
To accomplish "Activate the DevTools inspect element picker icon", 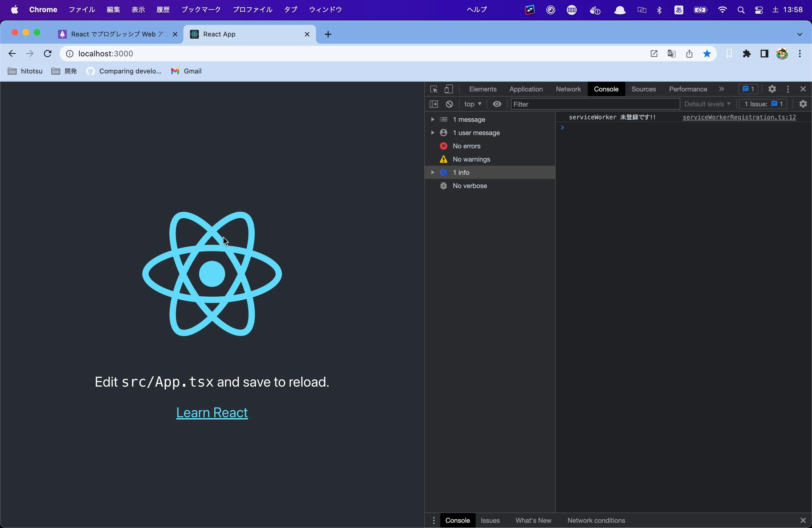I will click(434, 89).
